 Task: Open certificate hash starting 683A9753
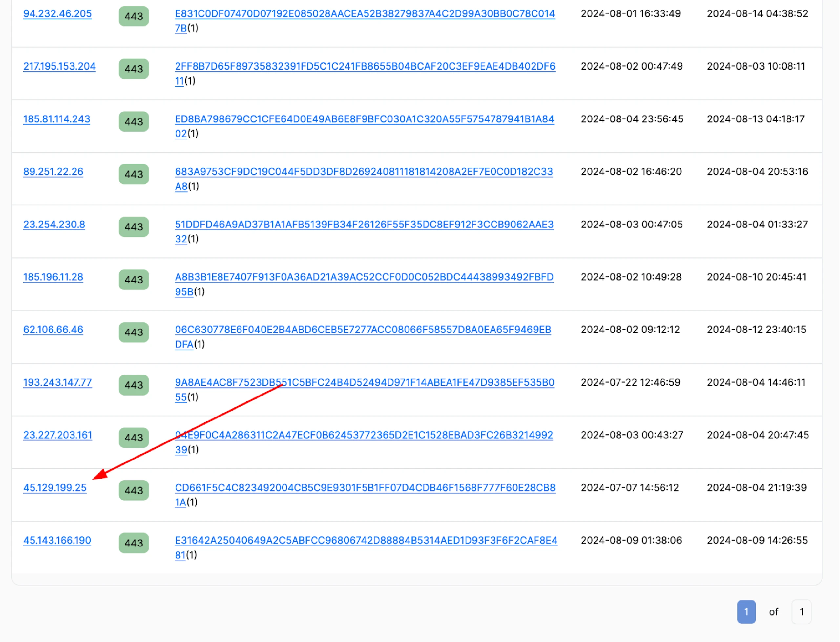[x=364, y=179]
